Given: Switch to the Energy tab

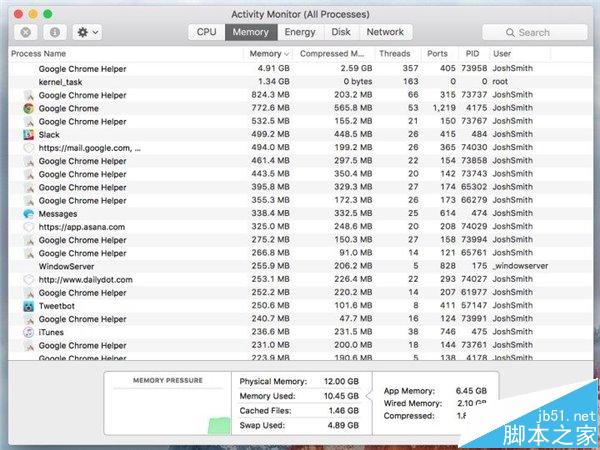Looking at the screenshot, I should 300,32.
